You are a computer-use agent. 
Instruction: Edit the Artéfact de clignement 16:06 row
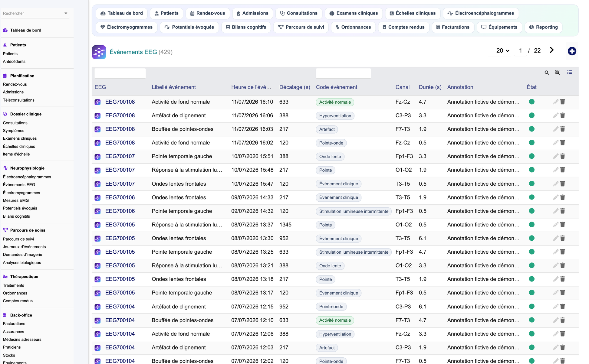(x=556, y=115)
